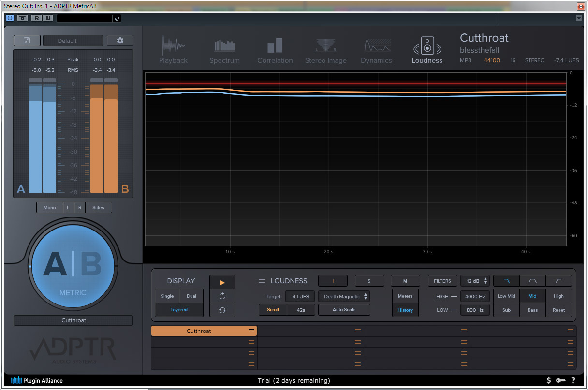
Task: Open the question mark help icon
Action: click(x=573, y=381)
